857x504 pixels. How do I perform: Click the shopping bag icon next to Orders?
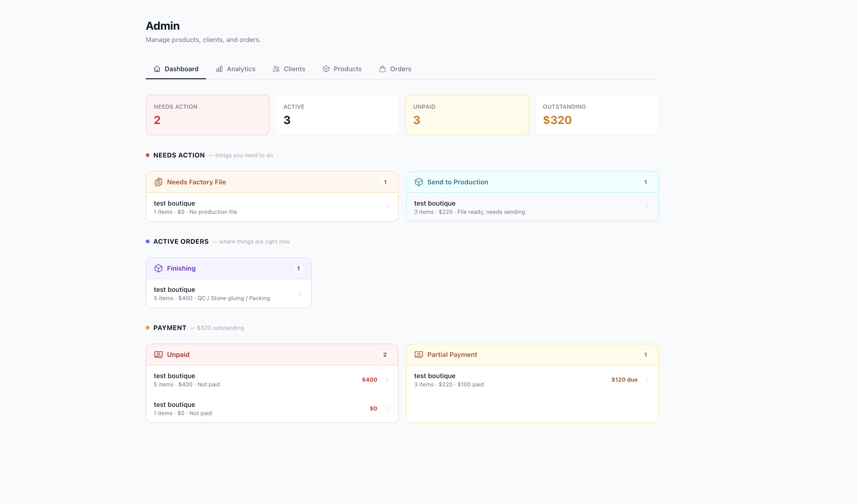point(383,69)
